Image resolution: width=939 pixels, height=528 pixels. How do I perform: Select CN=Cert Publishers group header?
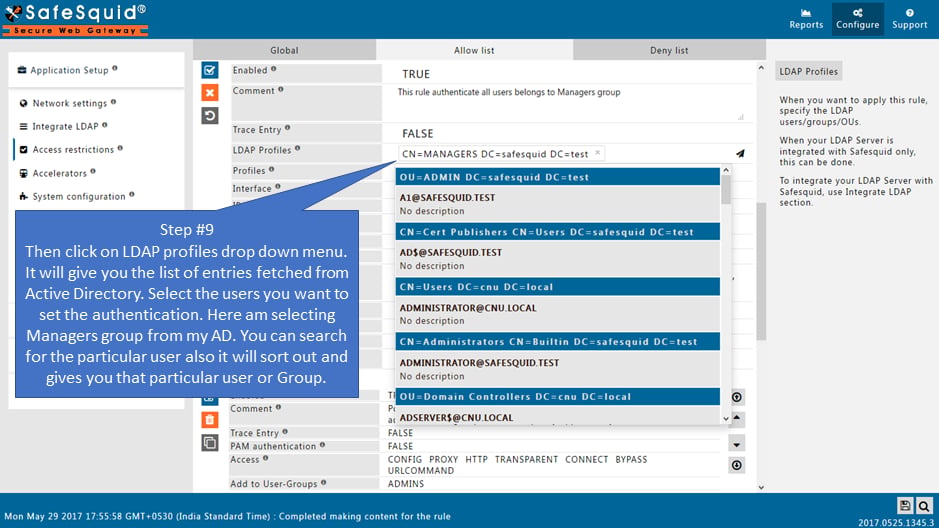(x=558, y=232)
